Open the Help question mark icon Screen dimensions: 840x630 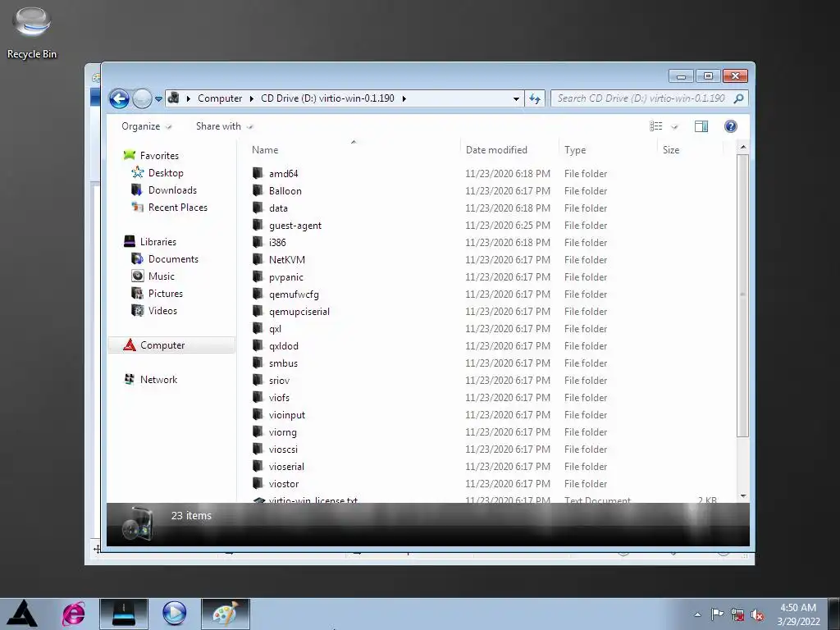(x=731, y=126)
